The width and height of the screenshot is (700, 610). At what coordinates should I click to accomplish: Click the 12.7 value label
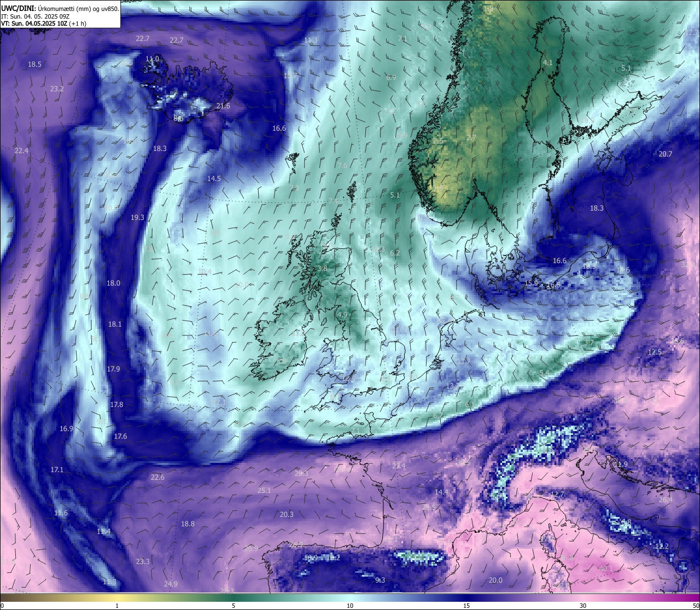pos(557,495)
